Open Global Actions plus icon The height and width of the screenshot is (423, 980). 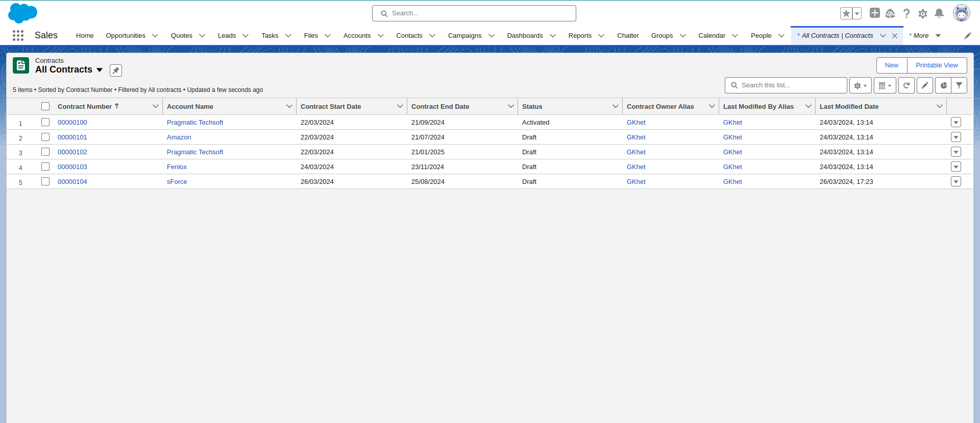tap(874, 13)
